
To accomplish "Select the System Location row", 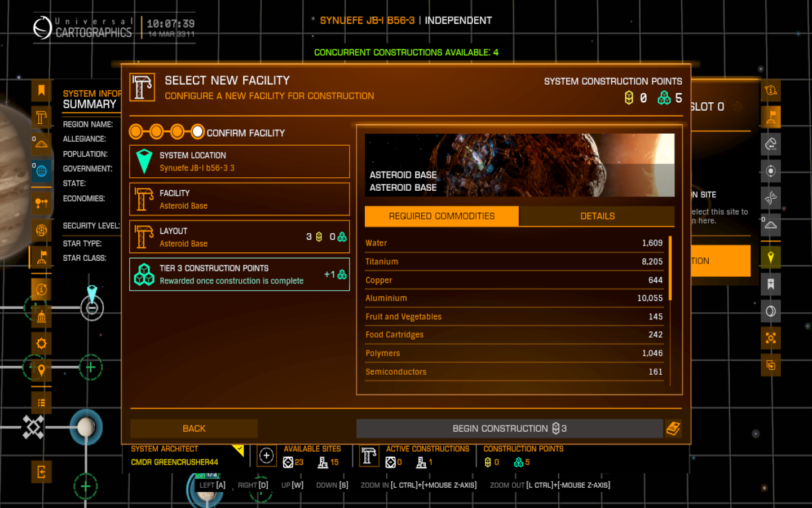I will [x=240, y=161].
